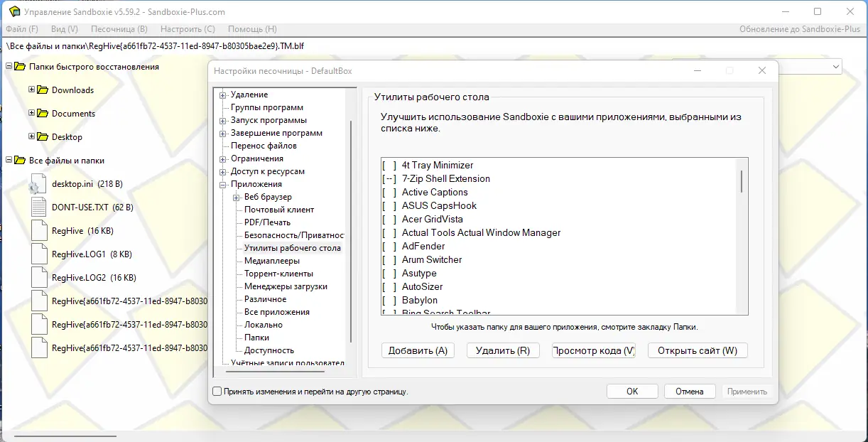Viewport: 868px width, 442px height.
Task: Check the Acer GridVista entry
Action: [x=389, y=220]
